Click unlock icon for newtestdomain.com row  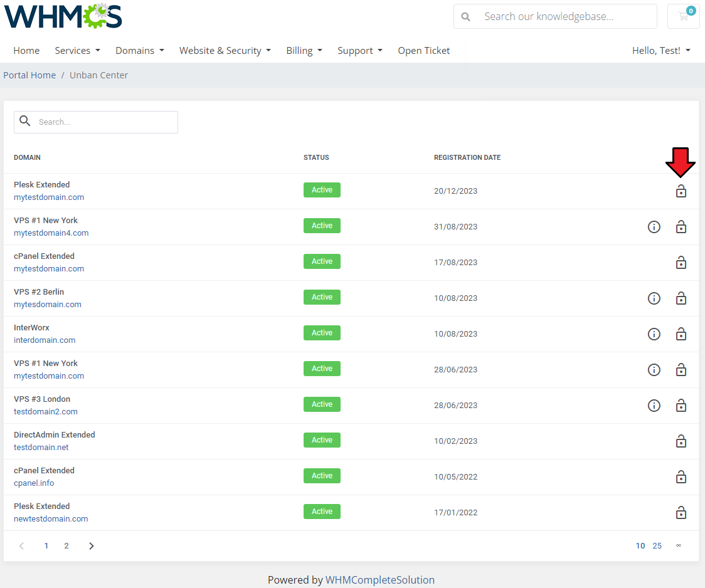point(681,513)
